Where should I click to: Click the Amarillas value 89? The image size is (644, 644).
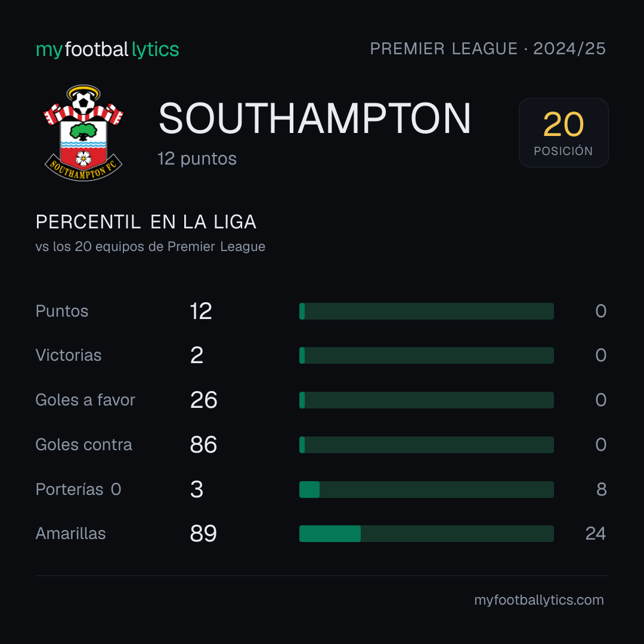click(203, 534)
